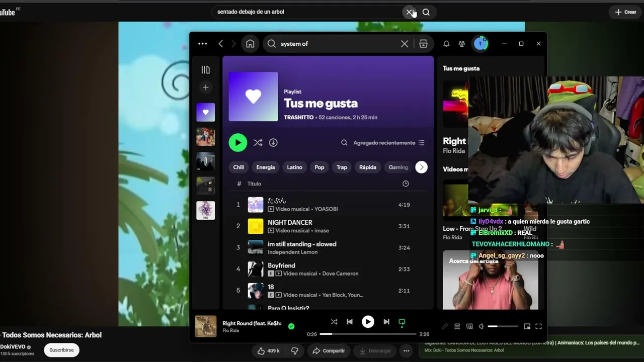The image size is (644, 362).
Task: Toggle the green liked checkmark
Action: pos(291,326)
